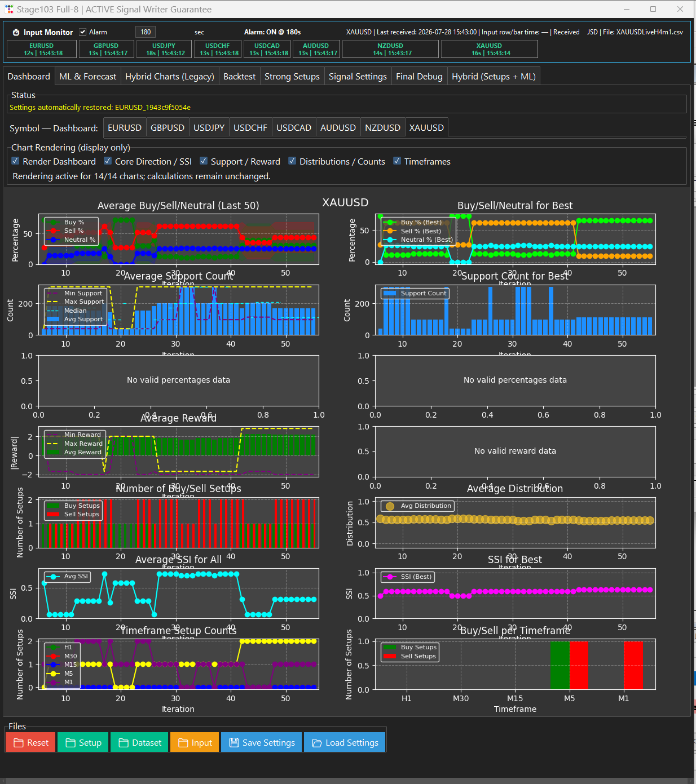Screen dimensions: 696x784
Task: Click the application icon in title bar
Action: tap(9, 9)
